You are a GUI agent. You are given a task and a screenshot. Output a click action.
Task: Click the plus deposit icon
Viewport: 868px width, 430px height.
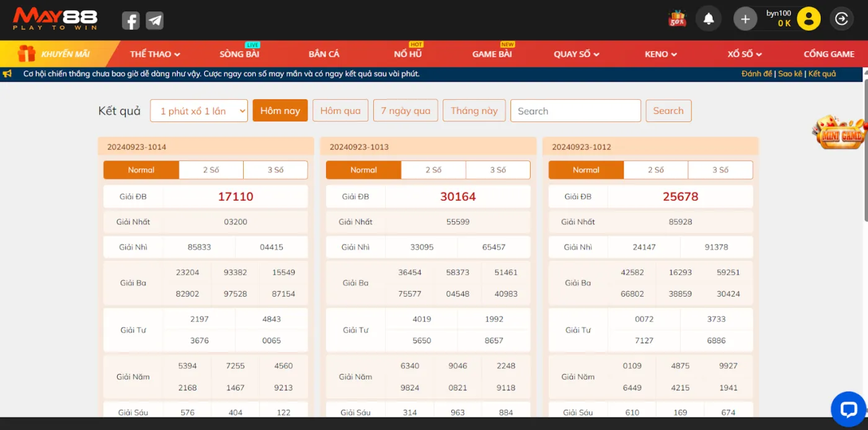pyautogui.click(x=745, y=19)
